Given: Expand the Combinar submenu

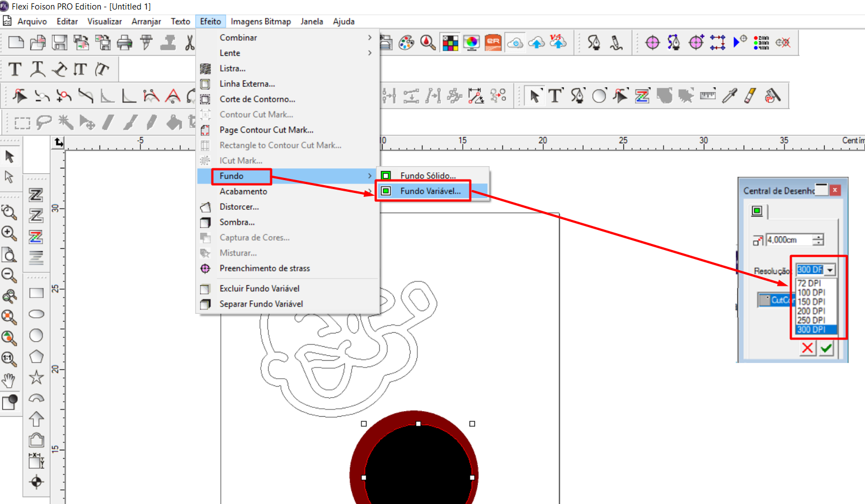Looking at the screenshot, I should point(288,37).
